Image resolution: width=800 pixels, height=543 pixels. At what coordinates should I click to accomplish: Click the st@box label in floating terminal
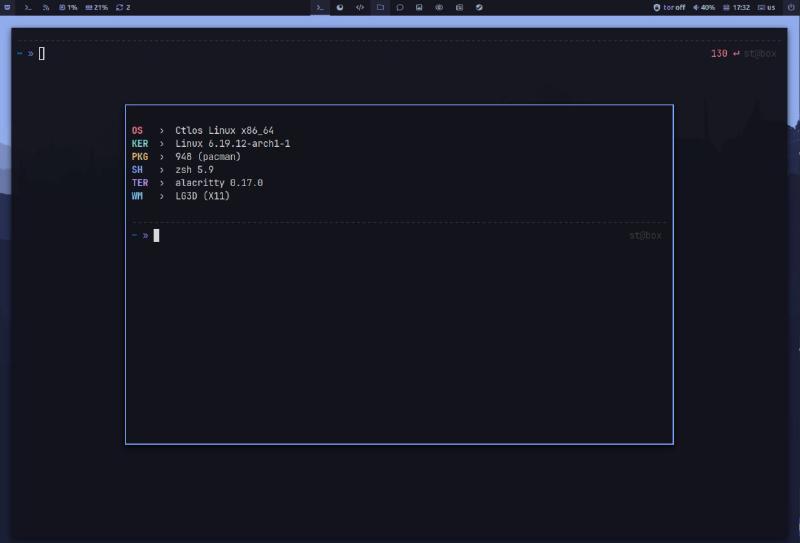(x=645, y=235)
